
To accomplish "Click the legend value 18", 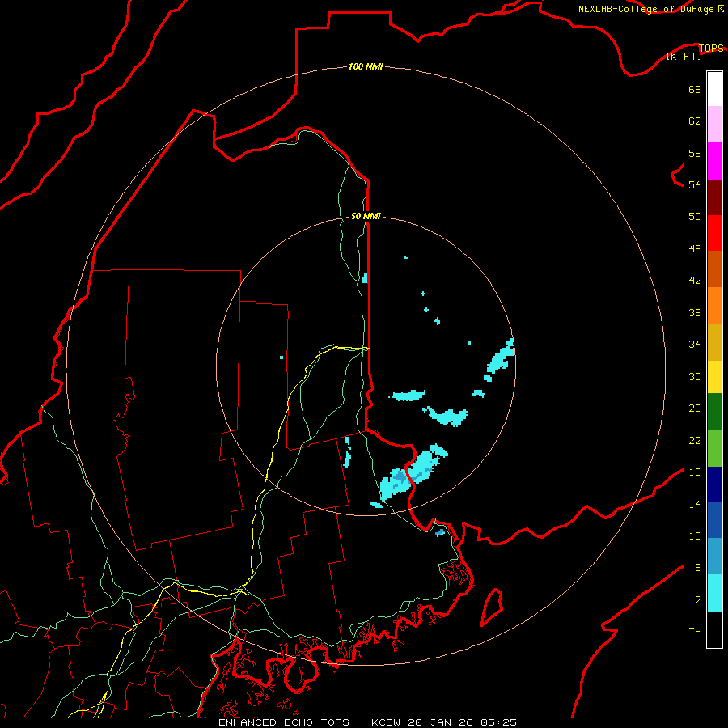I will pyautogui.click(x=695, y=472).
